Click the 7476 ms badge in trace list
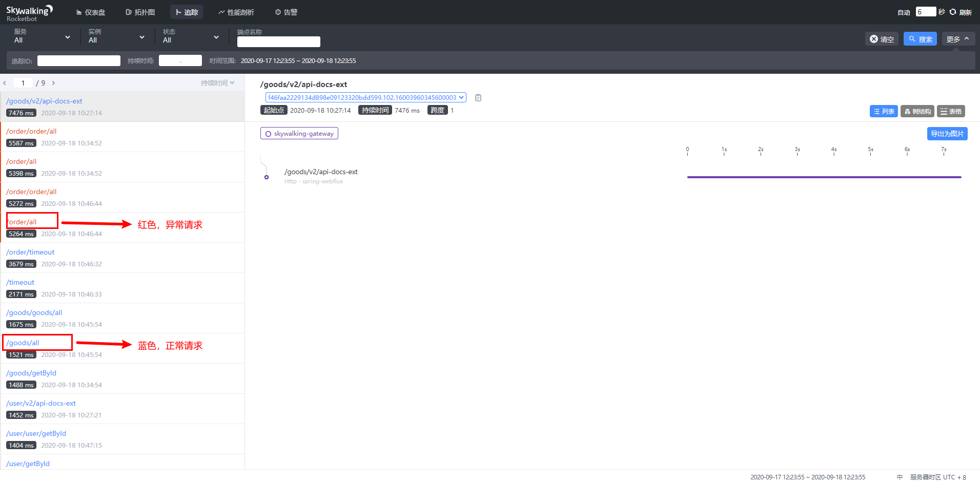 pos(21,113)
